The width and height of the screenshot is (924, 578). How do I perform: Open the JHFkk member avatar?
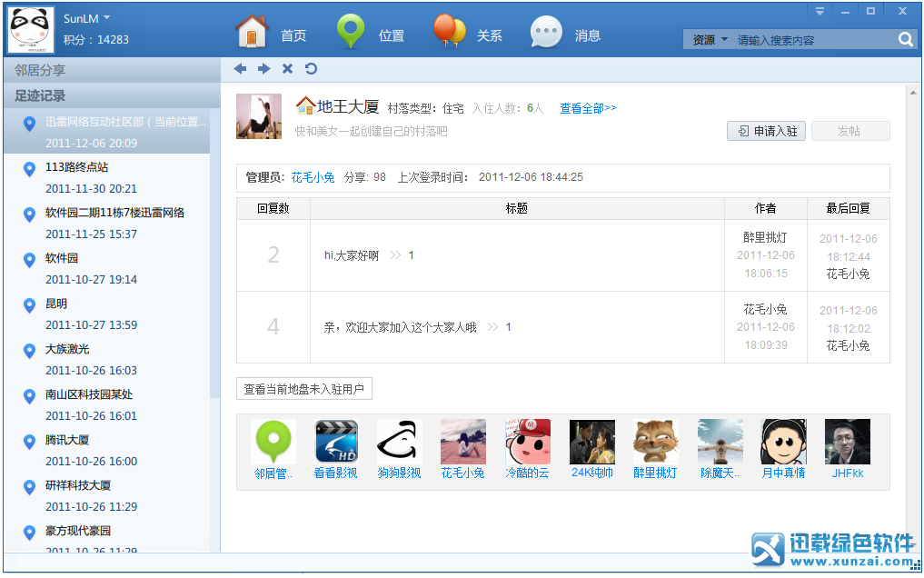coord(848,442)
